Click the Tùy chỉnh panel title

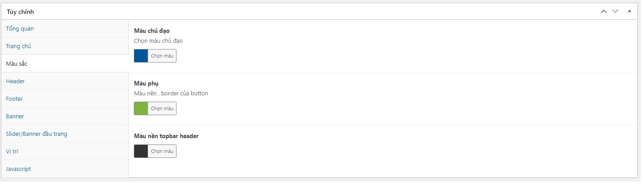pos(20,12)
